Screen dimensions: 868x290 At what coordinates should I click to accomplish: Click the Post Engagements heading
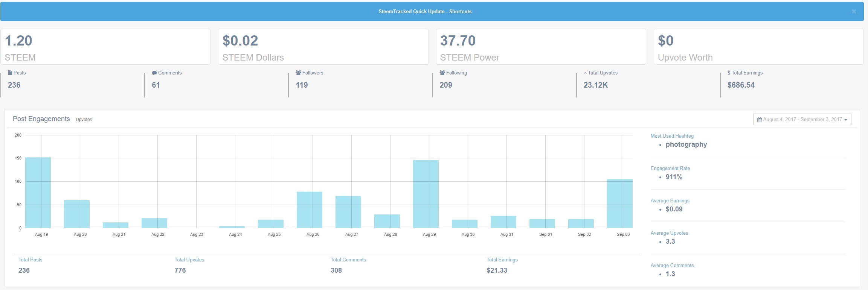point(41,119)
